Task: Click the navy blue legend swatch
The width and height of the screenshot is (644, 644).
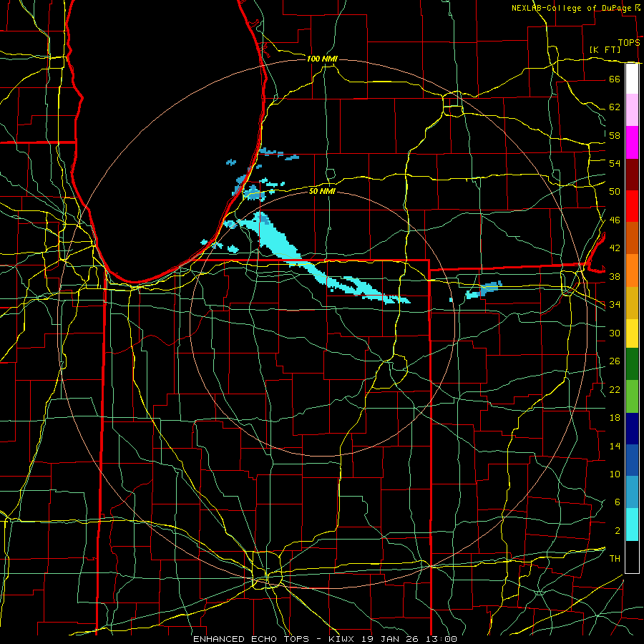Action: coord(632,429)
